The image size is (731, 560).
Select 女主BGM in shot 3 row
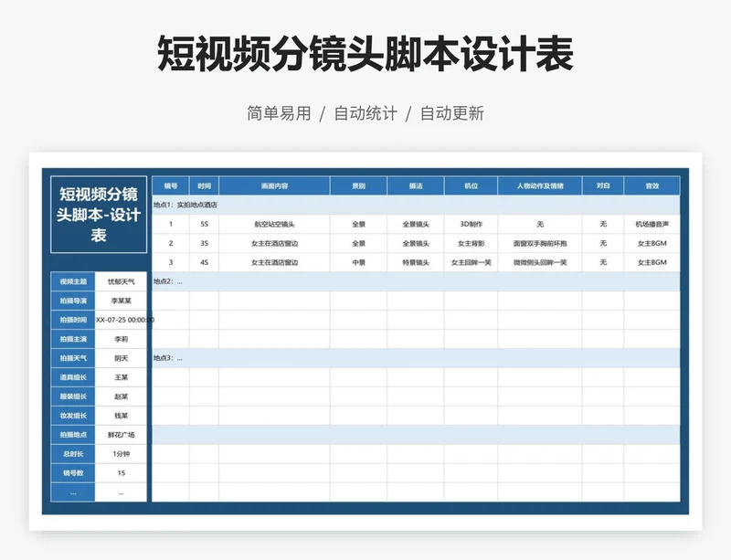click(652, 262)
